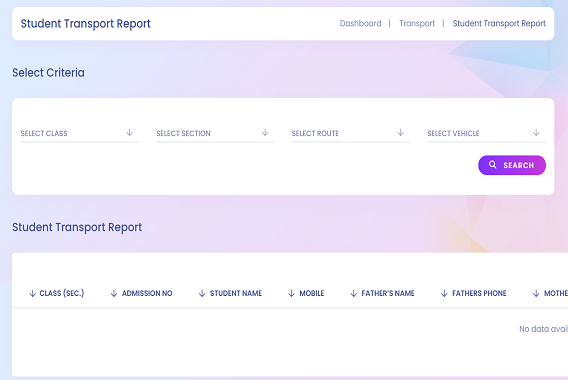Sort by Father's Name arrow icon
The width and height of the screenshot is (568, 380).
[354, 293]
